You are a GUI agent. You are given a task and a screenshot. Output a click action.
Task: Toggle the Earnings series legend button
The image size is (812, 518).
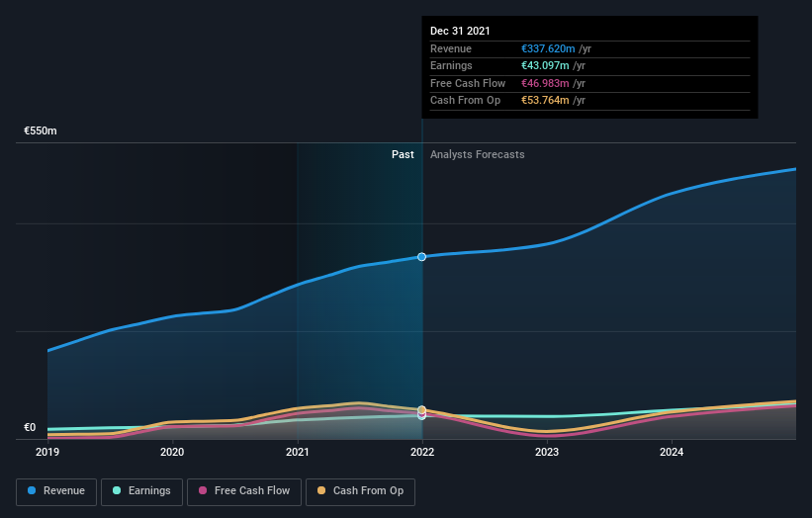tap(141, 491)
